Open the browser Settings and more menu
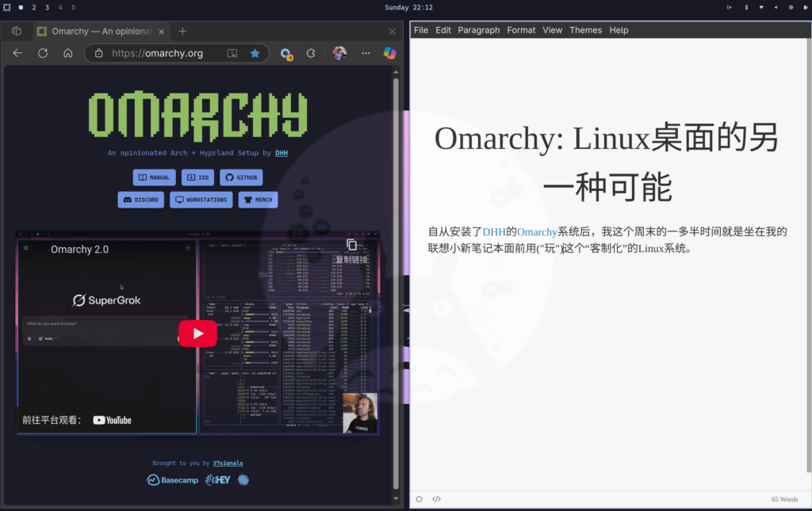This screenshot has width=812, height=511. tap(366, 53)
